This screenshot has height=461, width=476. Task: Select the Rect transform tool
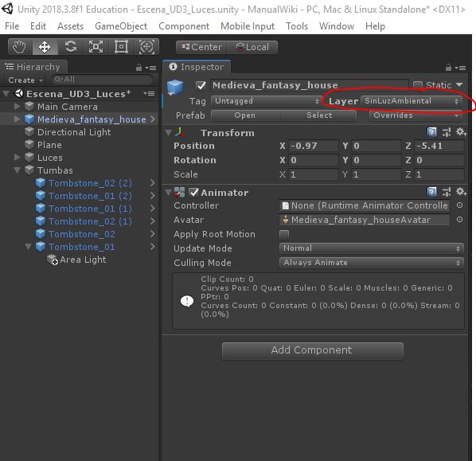coord(121,47)
